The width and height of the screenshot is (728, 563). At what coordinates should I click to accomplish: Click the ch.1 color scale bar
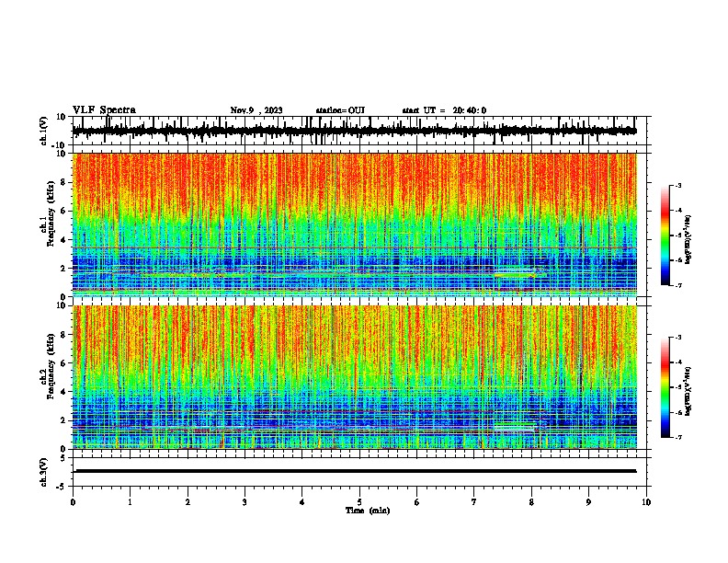click(x=665, y=236)
